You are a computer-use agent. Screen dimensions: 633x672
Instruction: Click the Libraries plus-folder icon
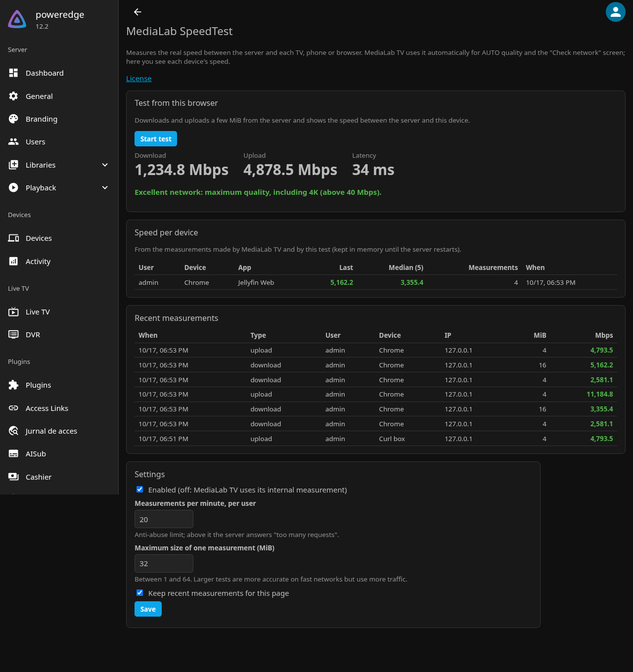point(13,165)
